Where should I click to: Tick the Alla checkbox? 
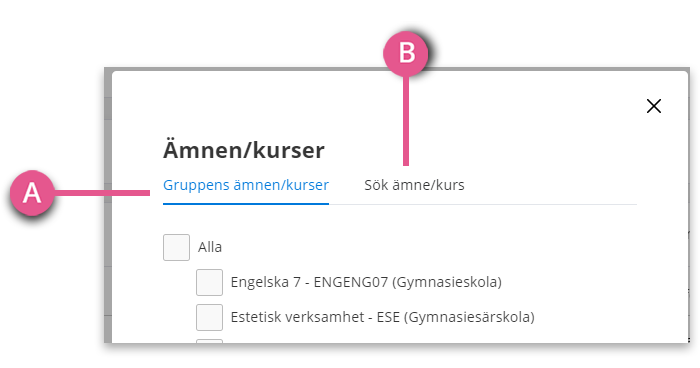tap(176, 247)
